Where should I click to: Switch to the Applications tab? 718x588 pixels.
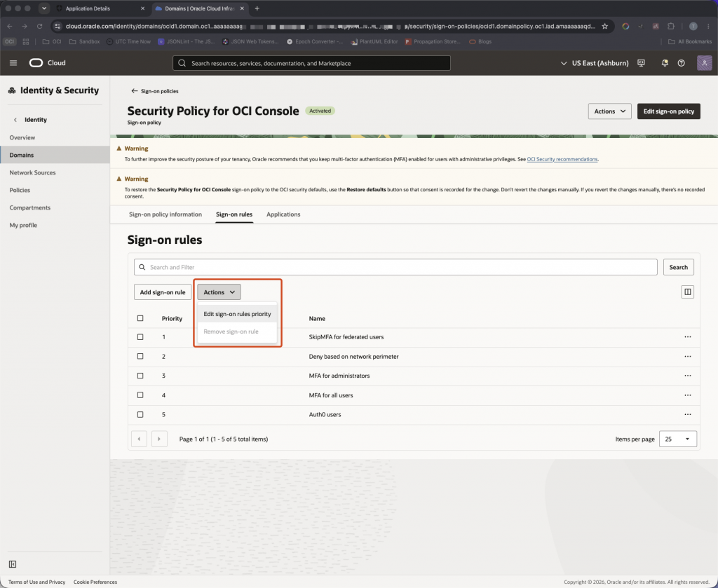pos(283,214)
